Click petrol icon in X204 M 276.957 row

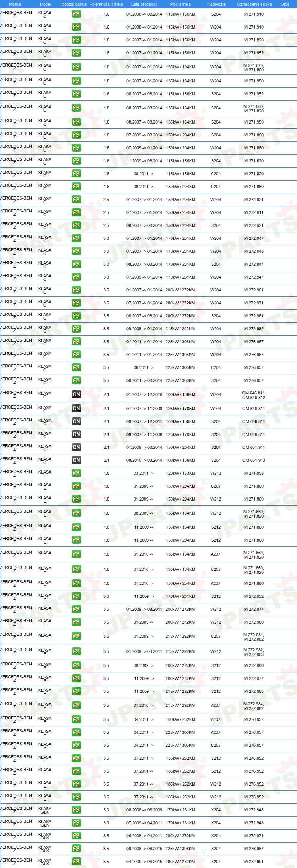[x=76, y=849]
